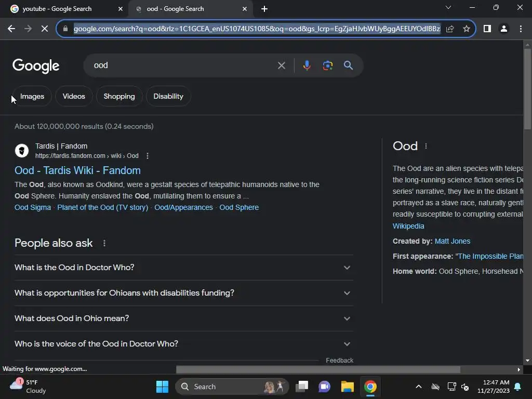This screenshot has width=532, height=399.
Task: Open Tardis Fandom result options menu
Action: tap(147, 156)
